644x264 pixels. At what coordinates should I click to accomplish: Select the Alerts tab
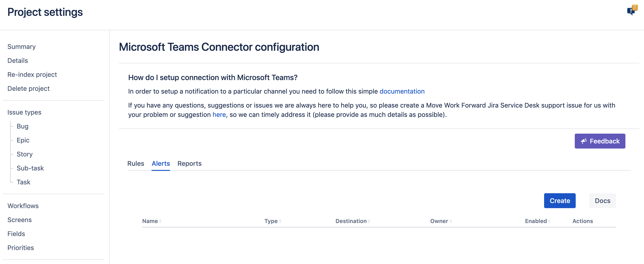(161, 163)
